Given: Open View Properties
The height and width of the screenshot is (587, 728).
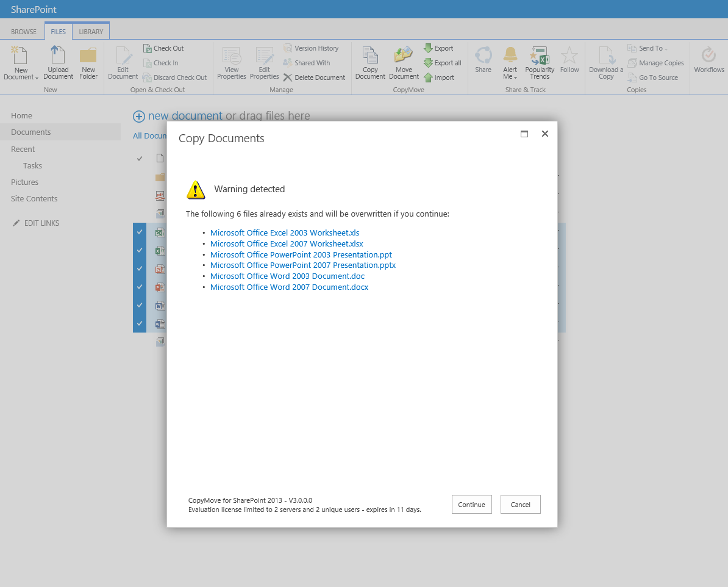Looking at the screenshot, I should pos(232,63).
